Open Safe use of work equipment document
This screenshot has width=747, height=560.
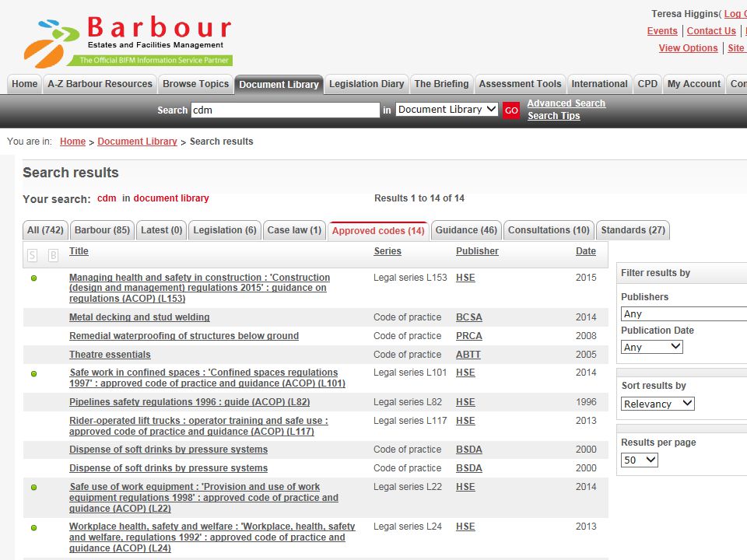pyautogui.click(x=203, y=498)
